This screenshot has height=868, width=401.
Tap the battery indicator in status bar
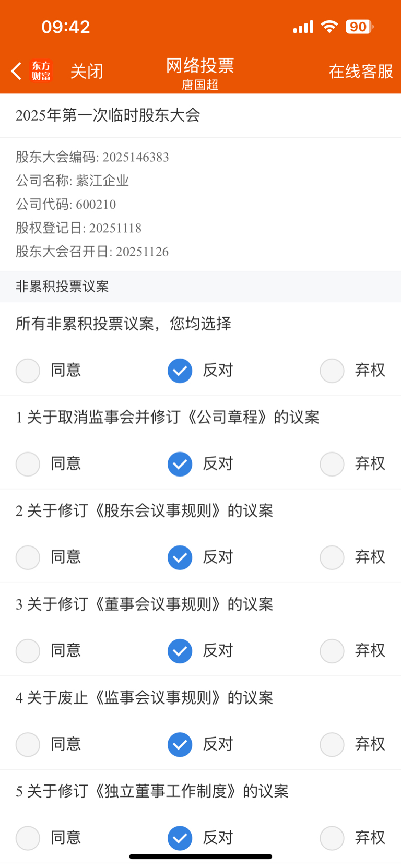coord(359,27)
